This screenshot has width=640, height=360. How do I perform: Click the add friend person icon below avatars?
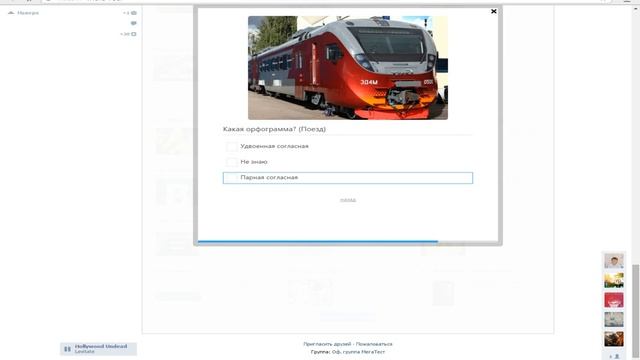(614, 356)
